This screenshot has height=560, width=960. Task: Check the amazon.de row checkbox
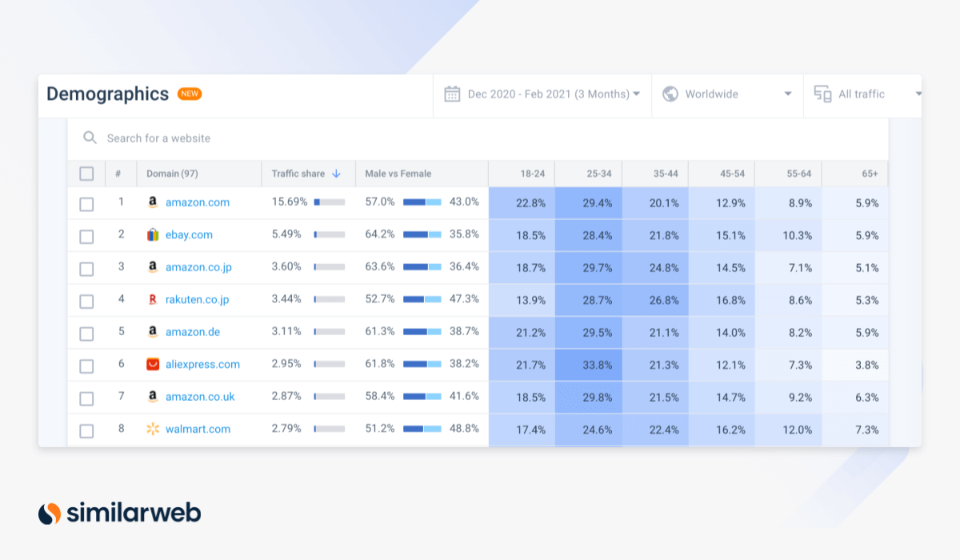86,334
